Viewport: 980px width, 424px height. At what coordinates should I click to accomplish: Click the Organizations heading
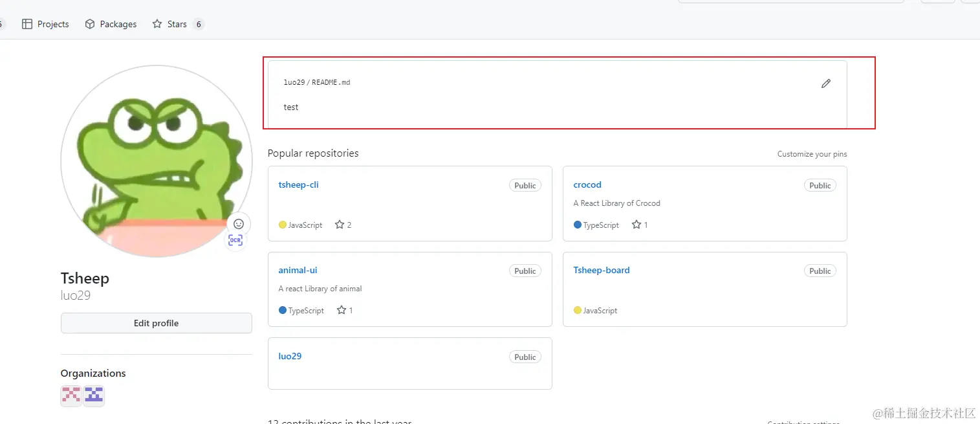click(93, 374)
